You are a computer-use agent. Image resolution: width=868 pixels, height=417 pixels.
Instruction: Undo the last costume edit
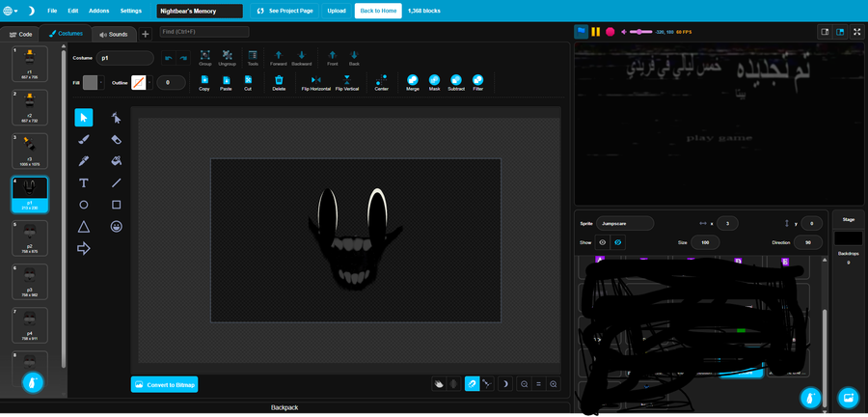point(168,58)
